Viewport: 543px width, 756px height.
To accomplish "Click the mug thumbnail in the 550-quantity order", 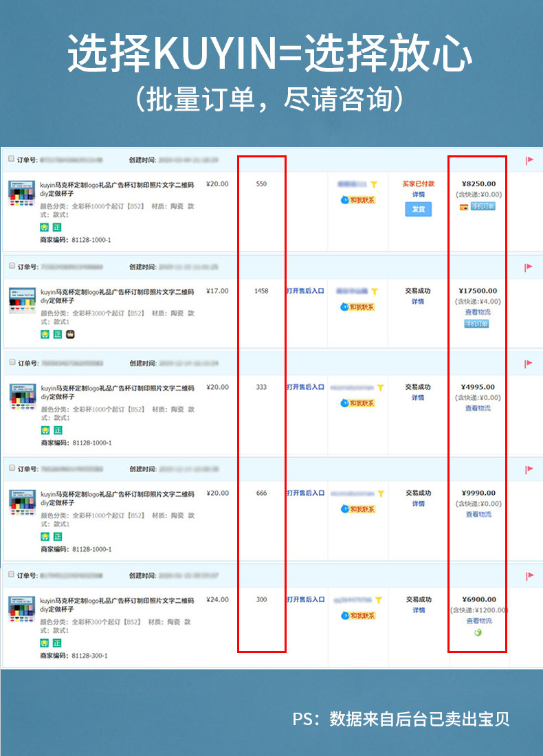I will point(22,193).
